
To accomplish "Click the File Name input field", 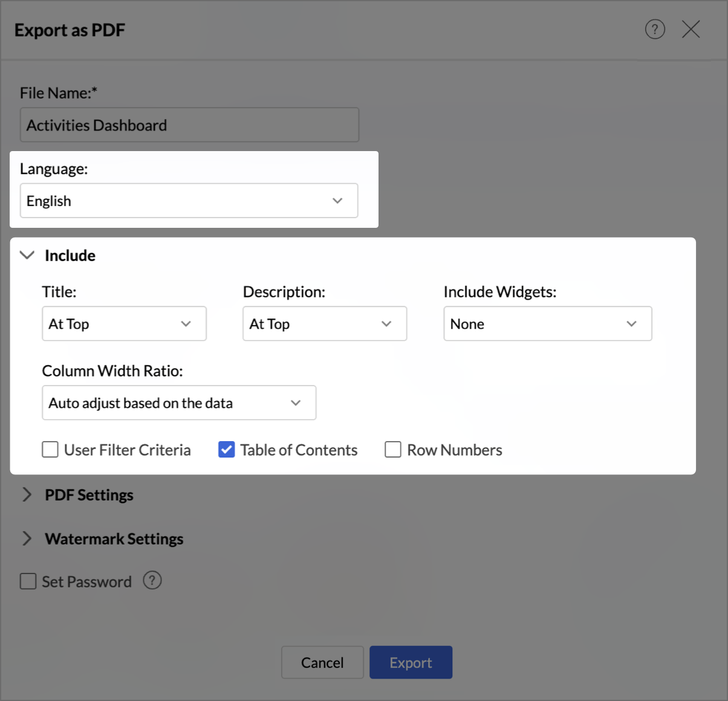I will [189, 125].
